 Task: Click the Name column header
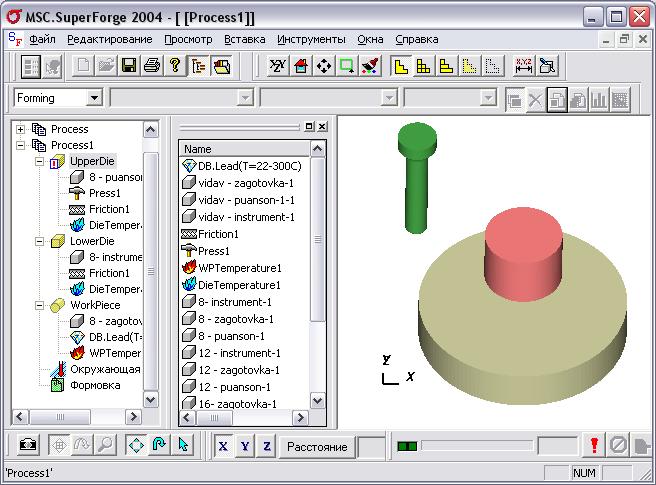[x=245, y=149]
